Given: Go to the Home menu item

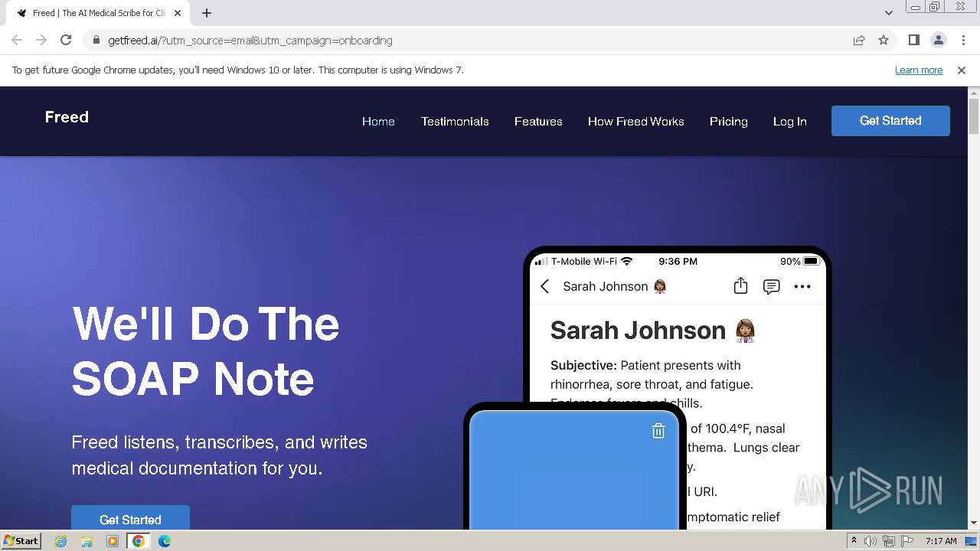Looking at the screenshot, I should pos(378,121).
